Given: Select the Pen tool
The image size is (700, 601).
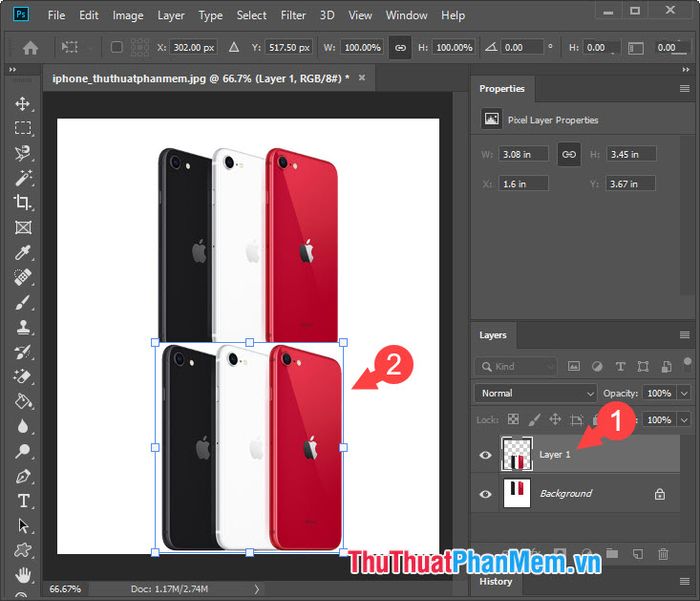Looking at the screenshot, I should (23, 476).
